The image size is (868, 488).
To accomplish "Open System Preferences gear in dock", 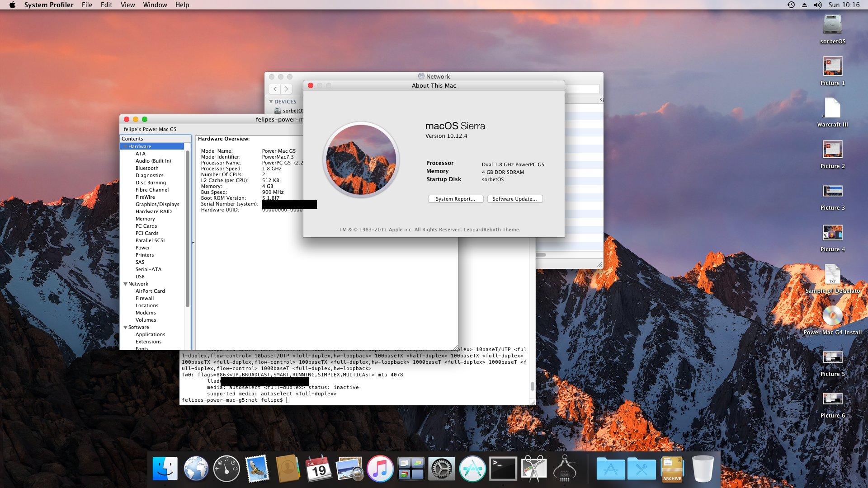I will (442, 469).
